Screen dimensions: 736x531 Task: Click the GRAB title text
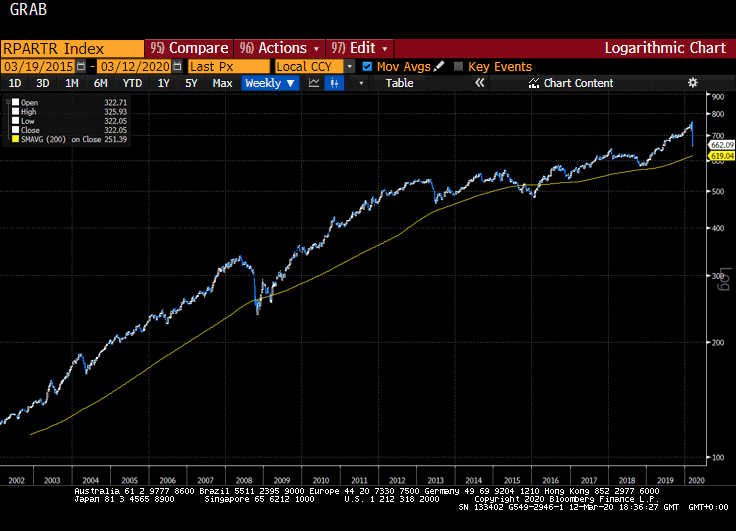click(28, 9)
